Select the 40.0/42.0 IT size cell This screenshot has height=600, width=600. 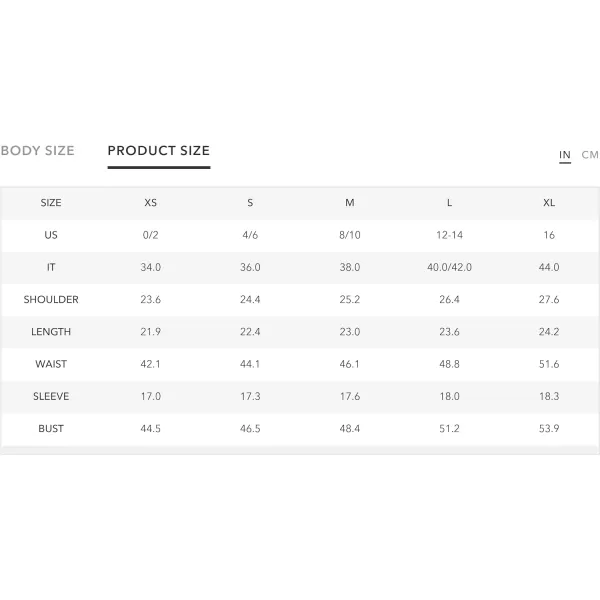450,267
